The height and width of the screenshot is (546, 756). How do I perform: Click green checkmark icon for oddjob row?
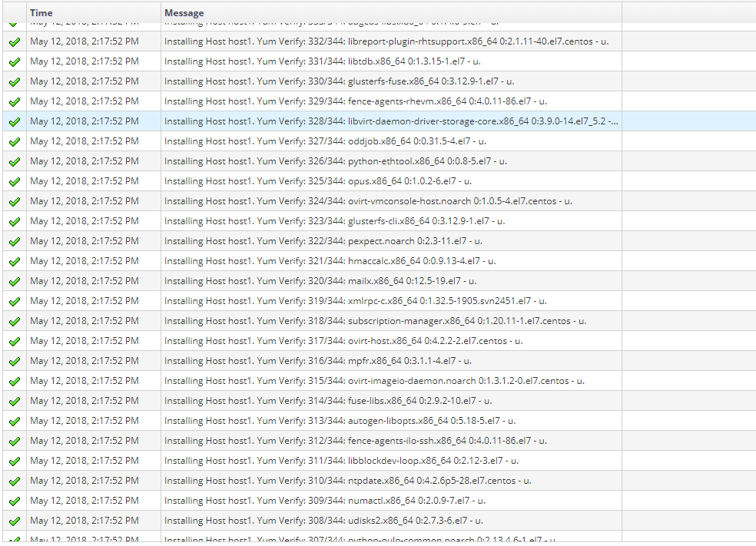pyautogui.click(x=14, y=141)
